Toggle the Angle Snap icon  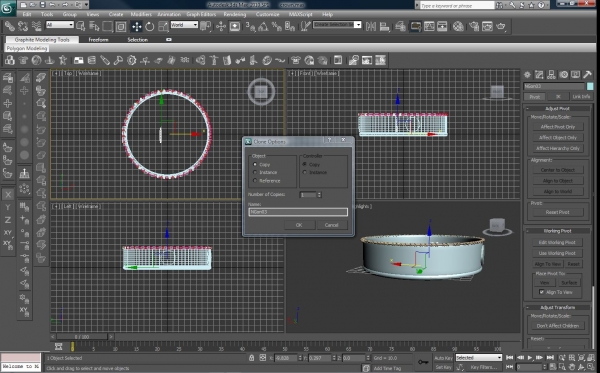263,26
